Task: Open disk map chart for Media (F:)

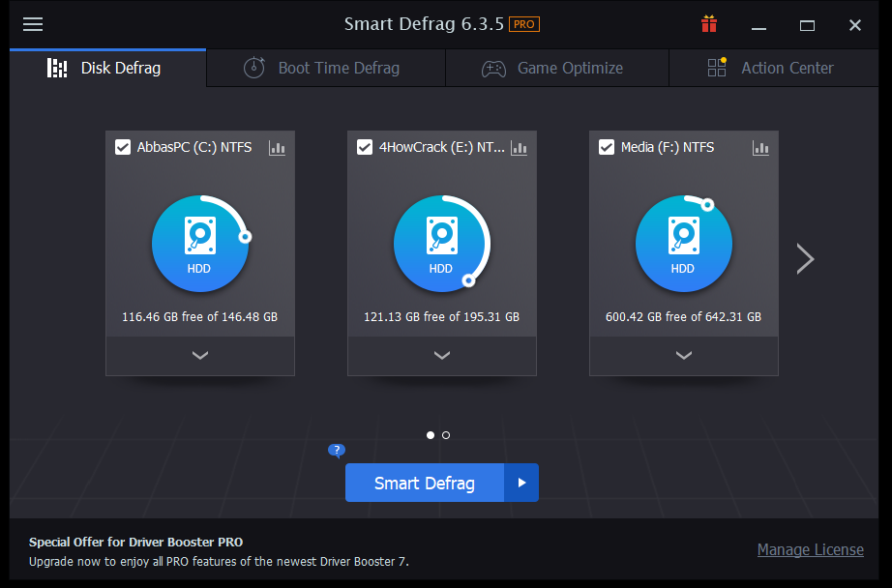Action: (760, 148)
